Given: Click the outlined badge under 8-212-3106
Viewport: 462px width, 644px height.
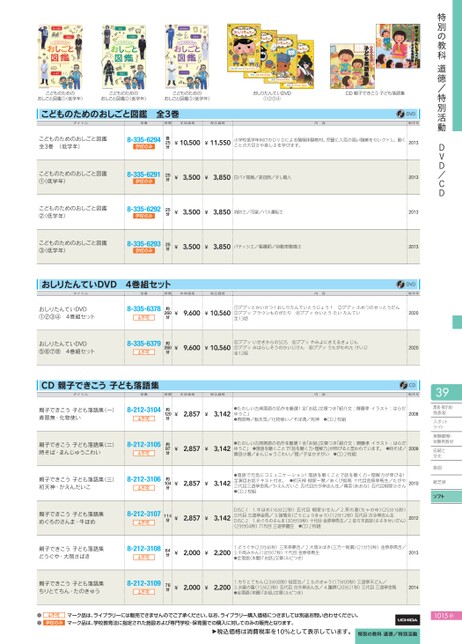Looking at the screenshot, I should tap(144, 488).
